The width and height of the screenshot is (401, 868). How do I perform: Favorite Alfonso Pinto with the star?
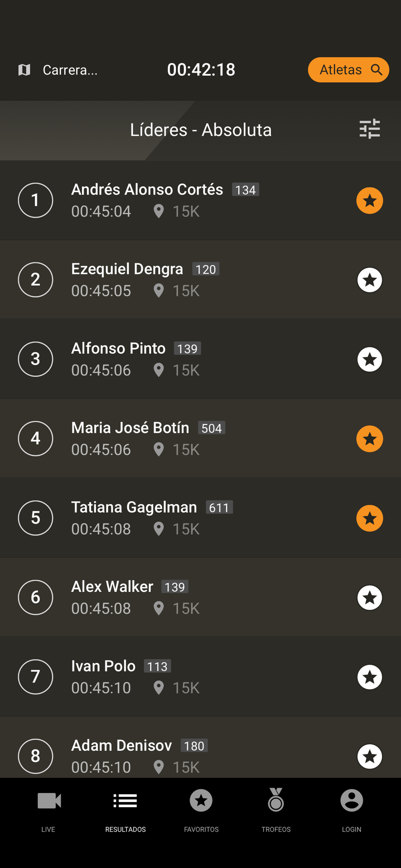point(370,359)
